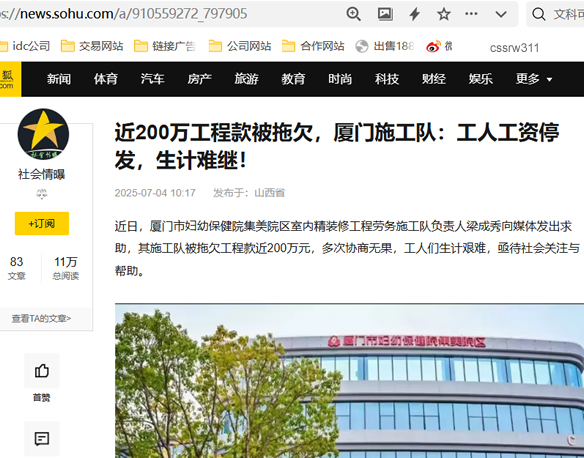
Task: Subscribe with the yellow +订阅 button
Action: tap(42, 223)
